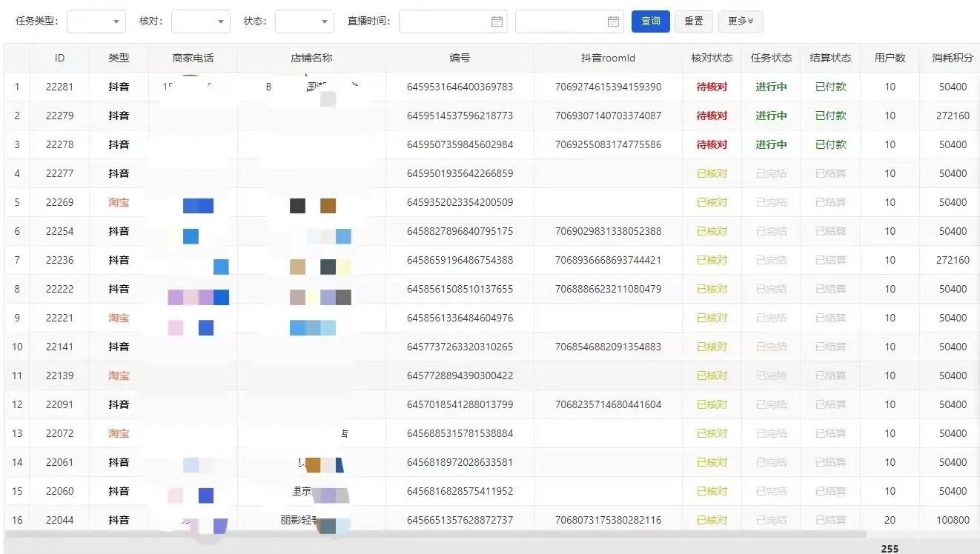Expand the 更多 options

point(740,21)
